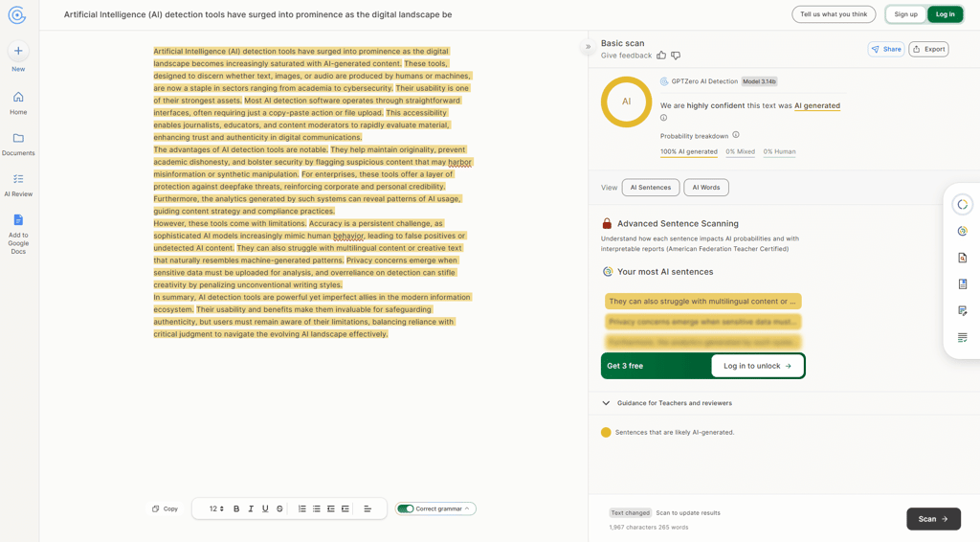Toggle strikethrough formatting

tap(279, 508)
